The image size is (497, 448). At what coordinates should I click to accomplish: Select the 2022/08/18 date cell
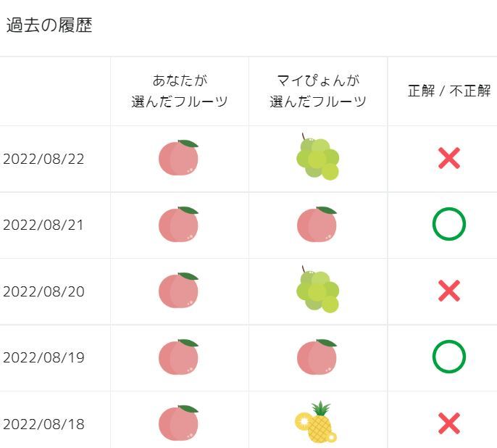tap(43, 424)
